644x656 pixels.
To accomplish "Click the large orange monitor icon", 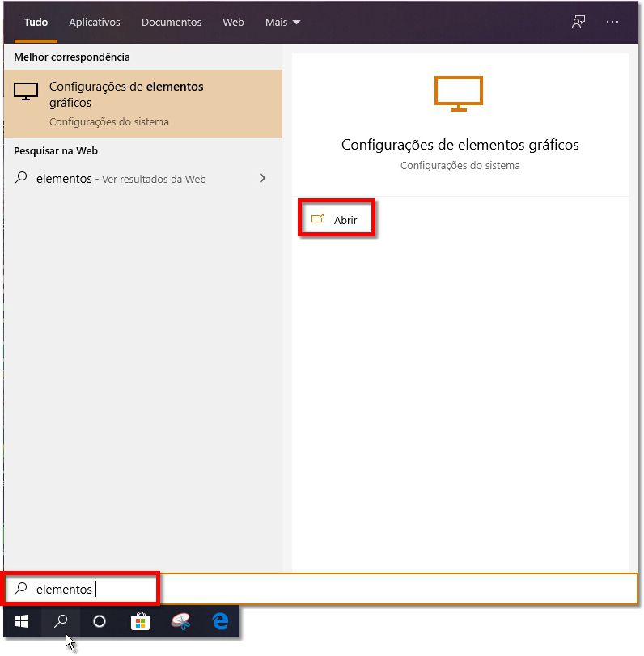I will click(x=459, y=94).
